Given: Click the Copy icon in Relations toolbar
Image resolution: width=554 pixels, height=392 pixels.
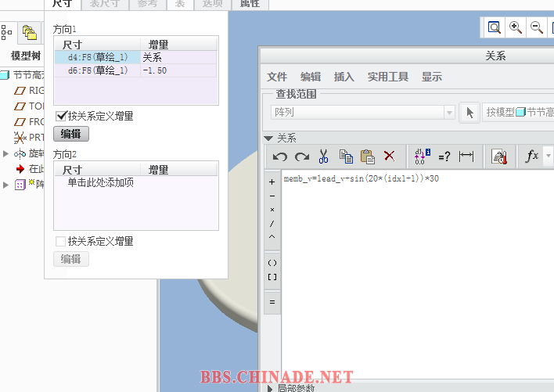Looking at the screenshot, I should (x=346, y=156).
